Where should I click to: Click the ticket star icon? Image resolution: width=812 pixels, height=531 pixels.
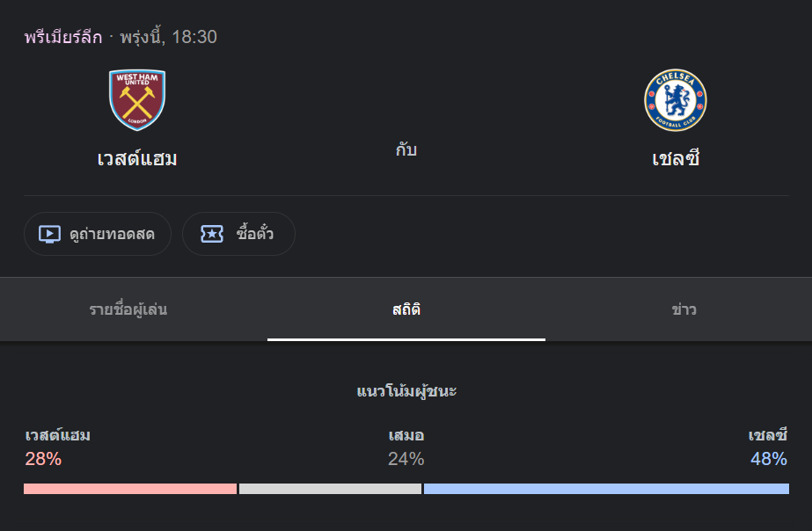212,234
